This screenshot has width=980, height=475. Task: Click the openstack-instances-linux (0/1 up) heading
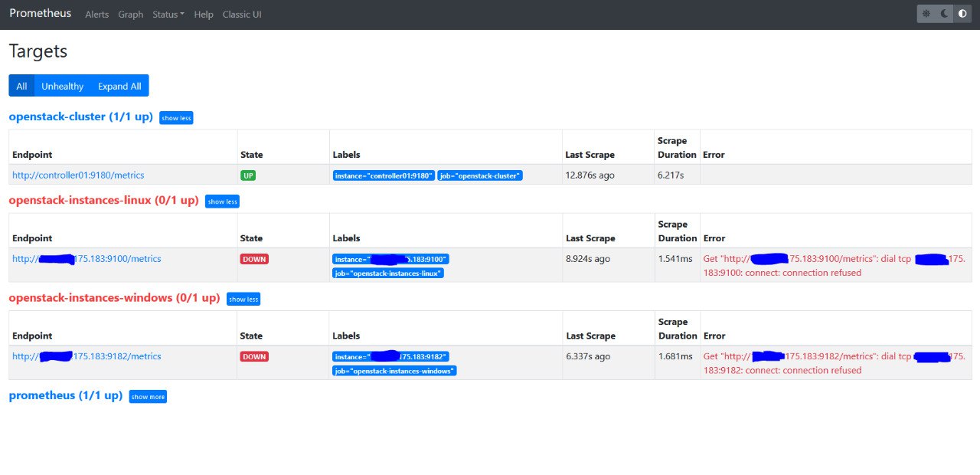103,201
